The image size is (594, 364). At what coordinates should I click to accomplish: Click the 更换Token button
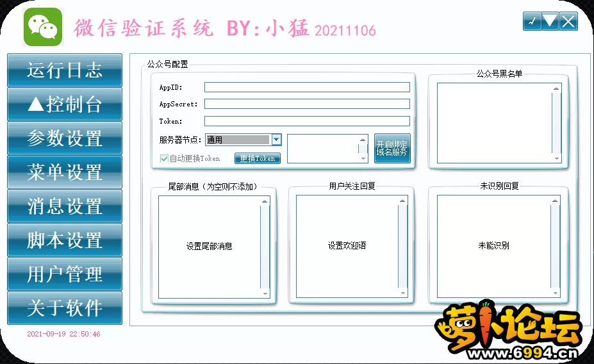point(258,158)
